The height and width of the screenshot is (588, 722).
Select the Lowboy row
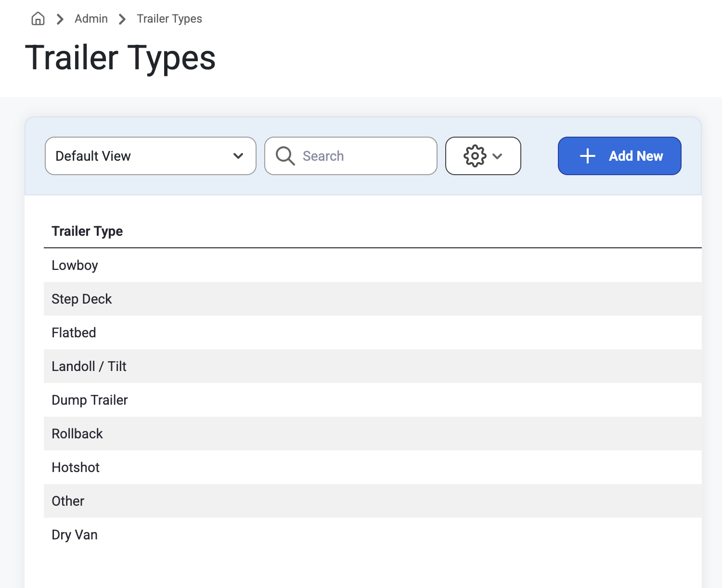(x=373, y=265)
